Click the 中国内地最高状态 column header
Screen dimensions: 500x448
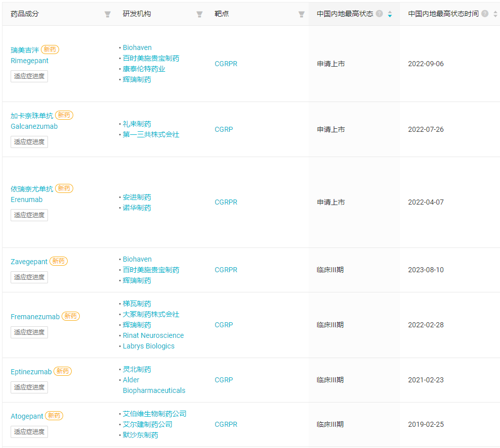tap(345, 14)
